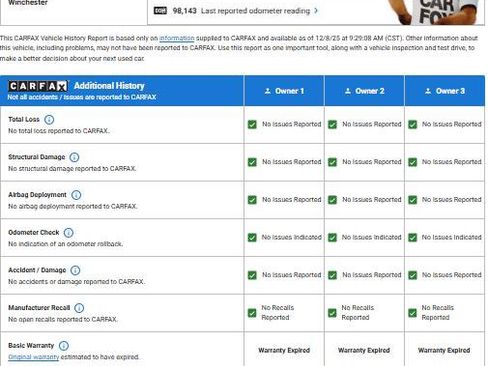
Task: Click the odometer icon beside 98,143
Action: coord(160,11)
